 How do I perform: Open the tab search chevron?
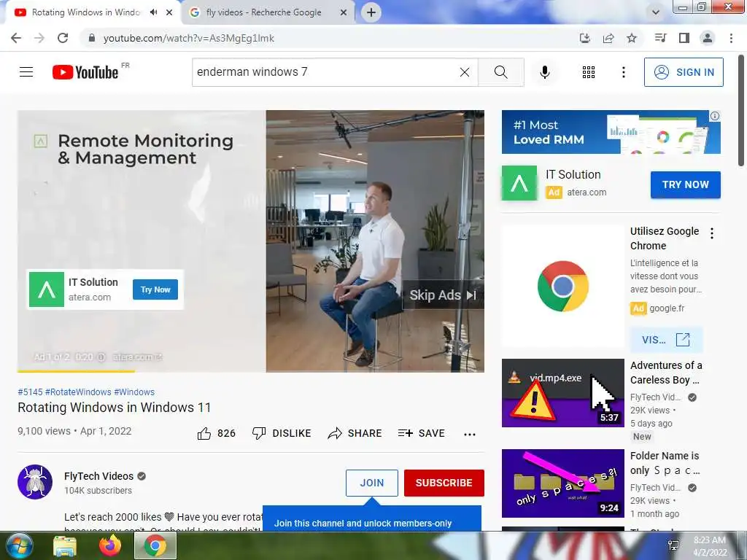click(656, 12)
